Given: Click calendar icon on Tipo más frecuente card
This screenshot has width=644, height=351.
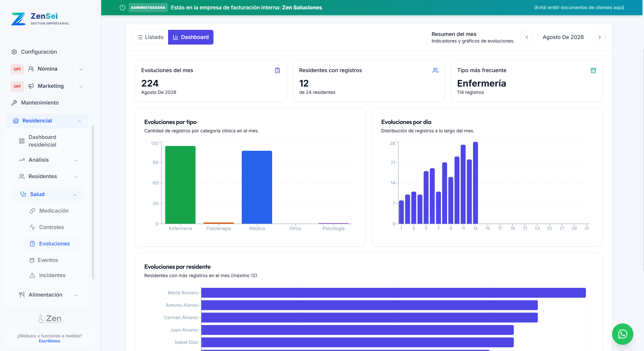Looking at the screenshot, I should click(593, 70).
